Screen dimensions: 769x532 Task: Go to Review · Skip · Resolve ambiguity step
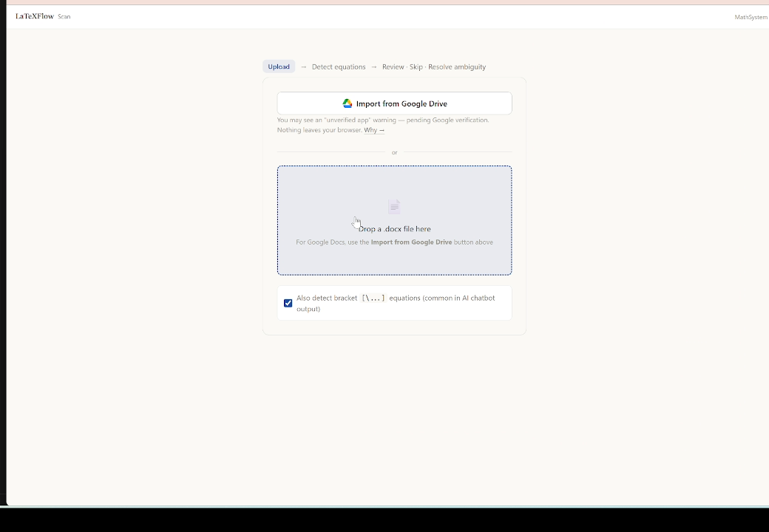click(x=434, y=66)
